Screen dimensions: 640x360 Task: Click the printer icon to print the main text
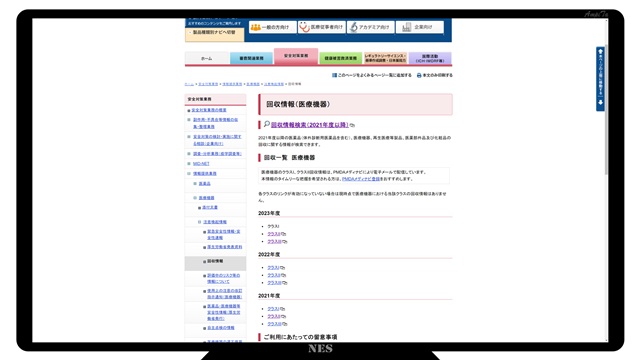pos(419,76)
